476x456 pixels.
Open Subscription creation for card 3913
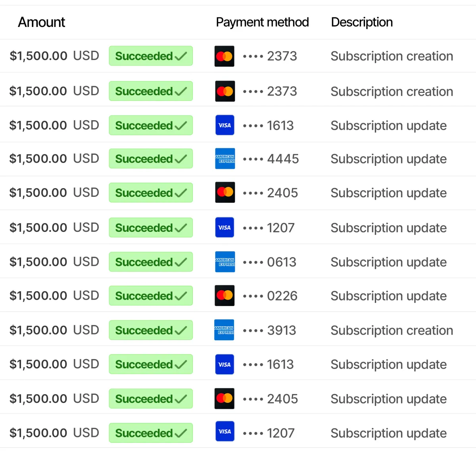coord(392,331)
